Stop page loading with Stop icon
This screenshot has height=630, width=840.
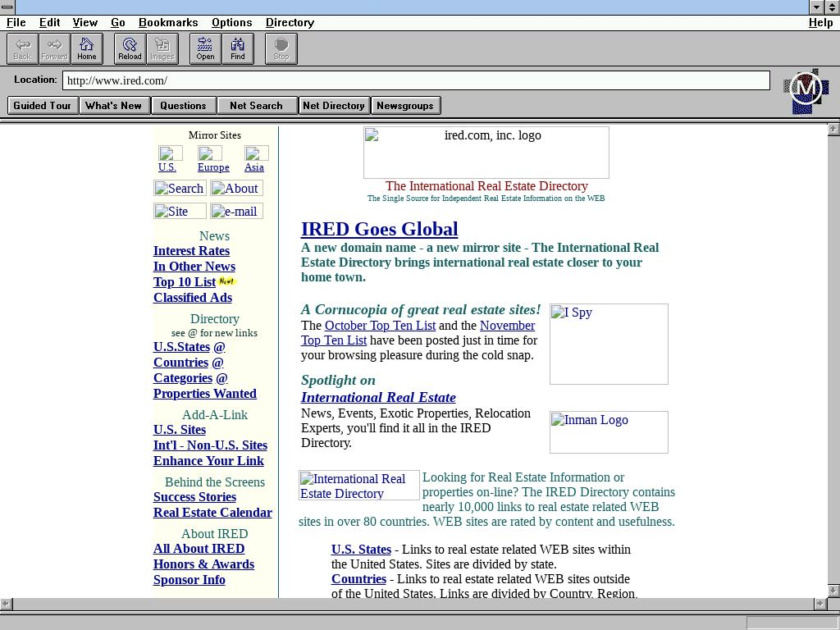(x=281, y=48)
